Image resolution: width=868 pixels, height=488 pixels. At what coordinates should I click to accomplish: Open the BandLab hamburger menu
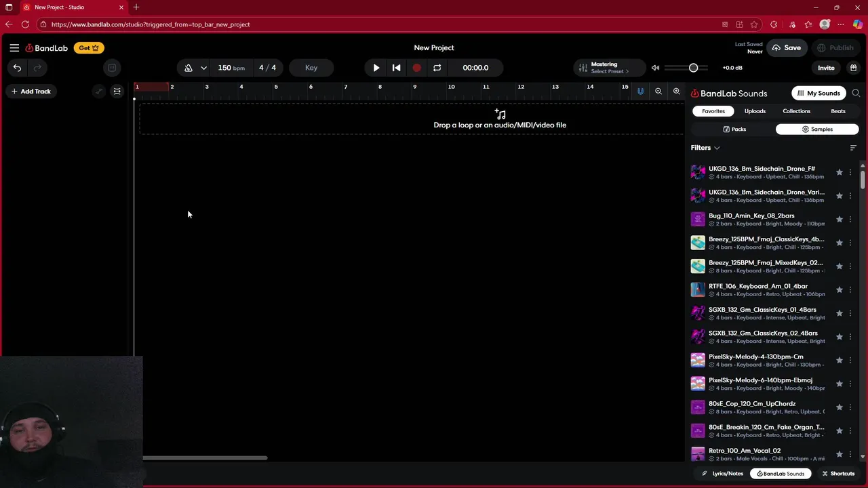(x=14, y=48)
